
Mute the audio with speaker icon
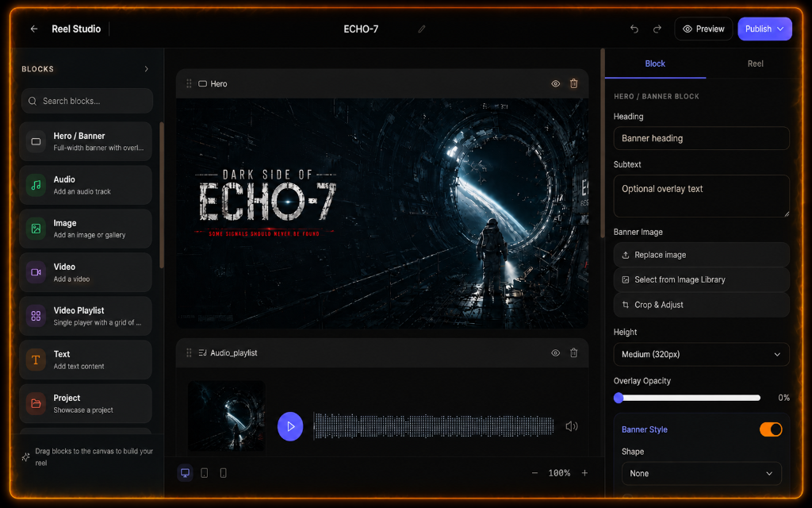coord(572,426)
